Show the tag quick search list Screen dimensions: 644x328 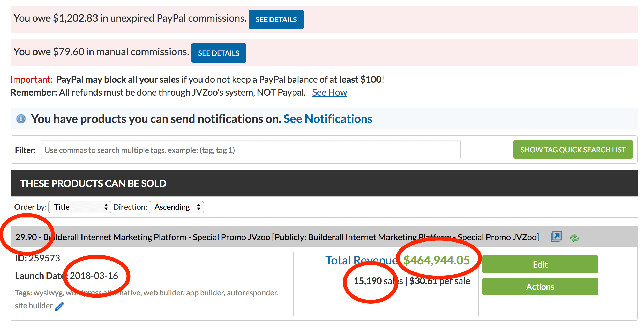[x=573, y=150]
